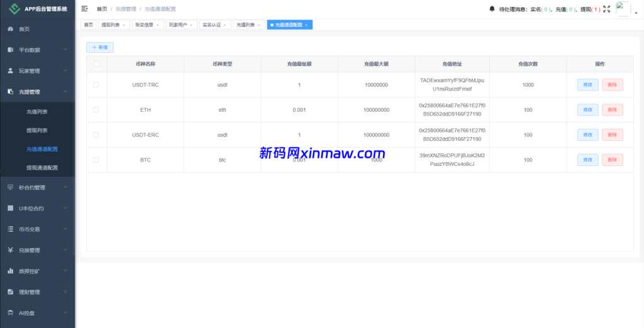Toggle fullscreen mode icon
The width and height of the screenshot is (644, 328).
tap(607, 9)
